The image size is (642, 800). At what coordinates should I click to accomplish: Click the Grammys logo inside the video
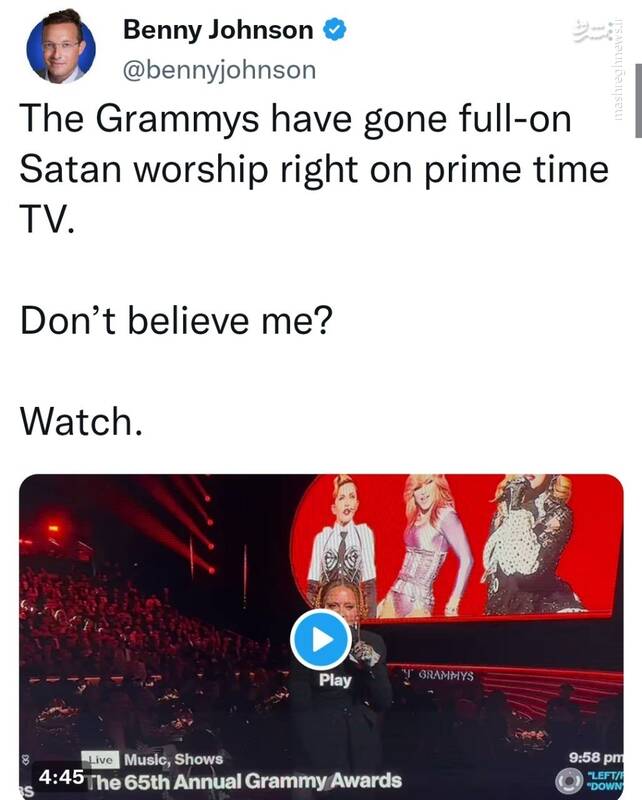point(439,676)
